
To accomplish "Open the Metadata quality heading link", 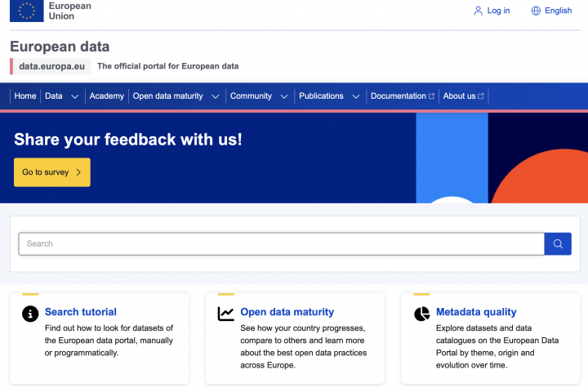I will (x=476, y=312).
